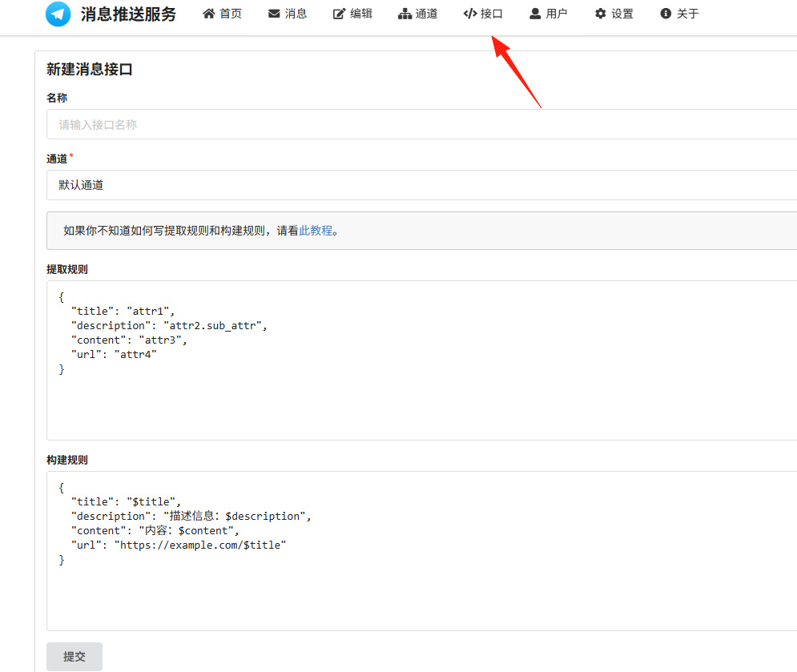Click inside the 提取规则 text area
Screen dimensions: 797x672
point(421,360)
